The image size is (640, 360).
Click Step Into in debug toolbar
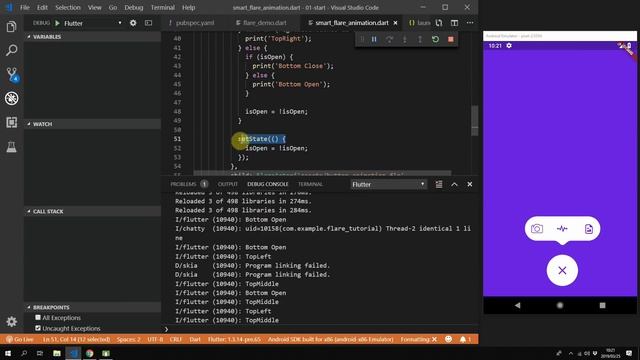404,39
